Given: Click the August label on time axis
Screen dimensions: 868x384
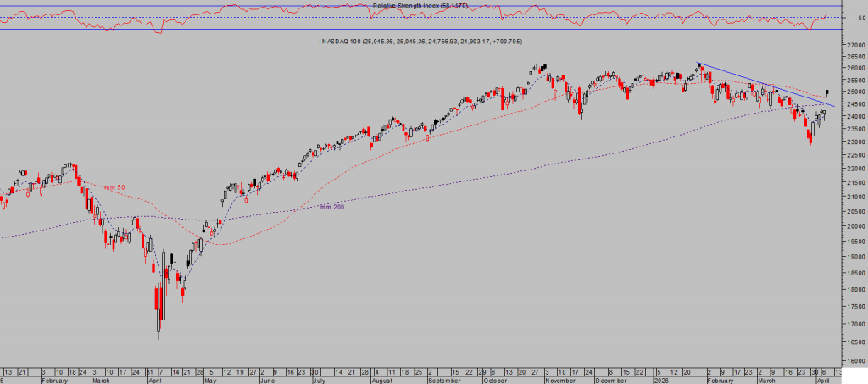Looking at the screenshot, I should (x=382, y=380).
